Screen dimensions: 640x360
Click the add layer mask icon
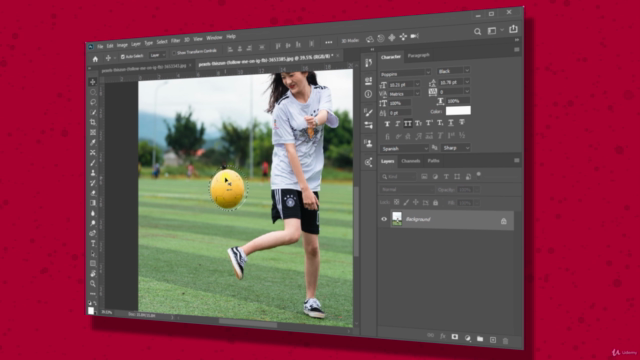(x=455, y=337)
